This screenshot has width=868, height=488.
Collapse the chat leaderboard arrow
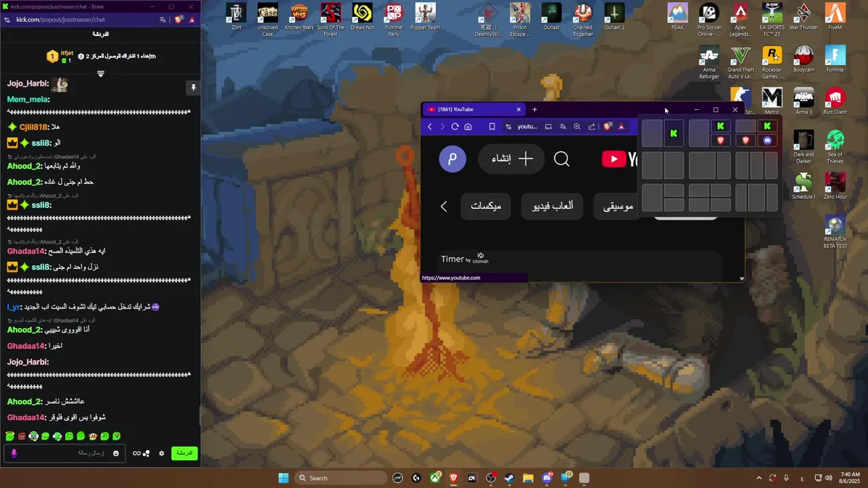coord(100,73)
